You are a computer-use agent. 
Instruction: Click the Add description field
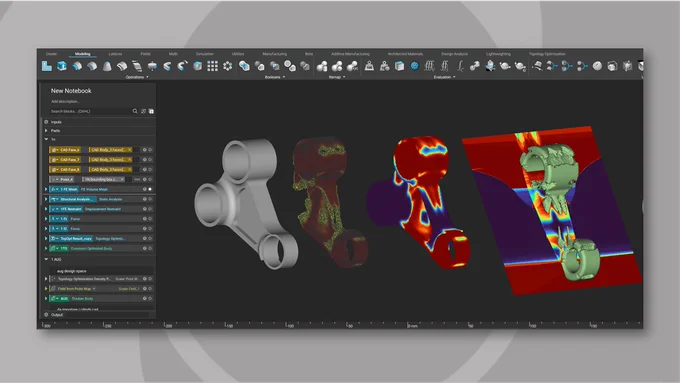65,101
